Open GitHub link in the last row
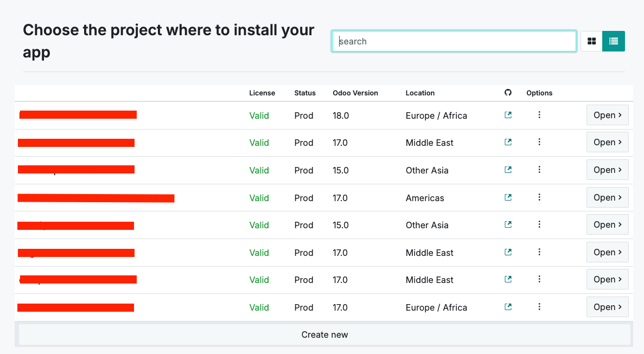The height and width of the screenshot is (354, 644). (x=508, y=307)
